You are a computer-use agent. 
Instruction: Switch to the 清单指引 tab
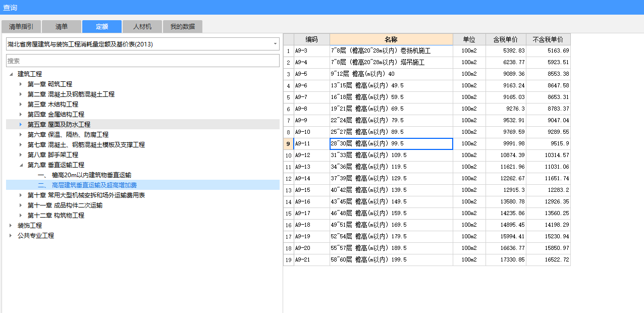pos(21,27)
